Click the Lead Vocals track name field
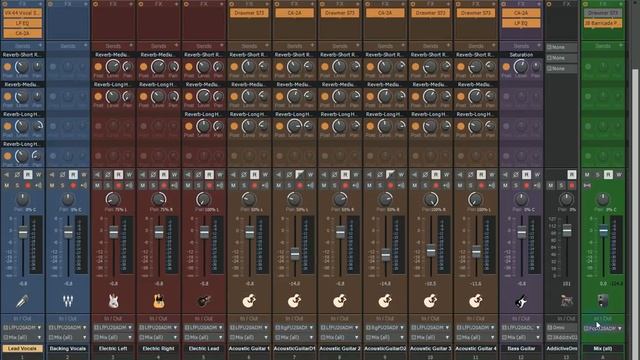Image resolution: width=640 pixels, height=360 pixels. (22, 349)
